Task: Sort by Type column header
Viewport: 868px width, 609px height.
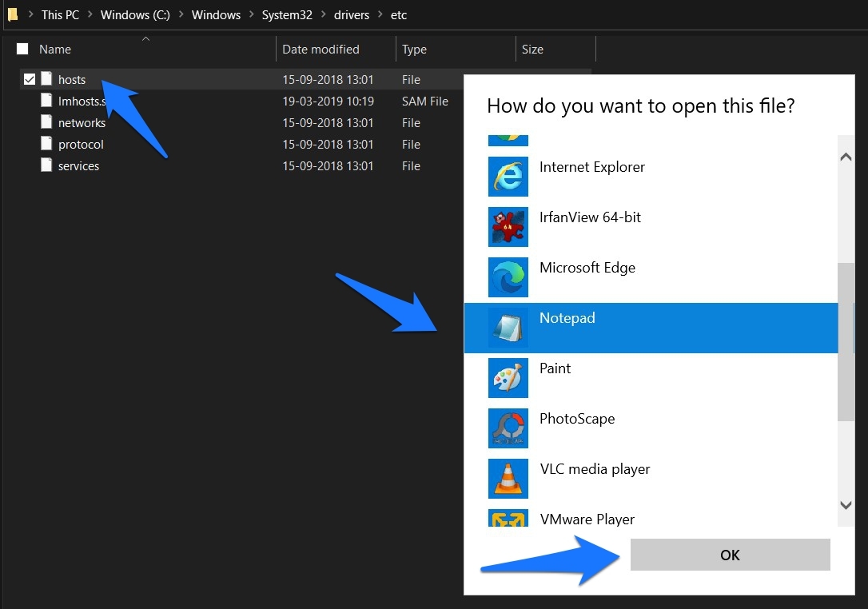Action: (414, 50)
